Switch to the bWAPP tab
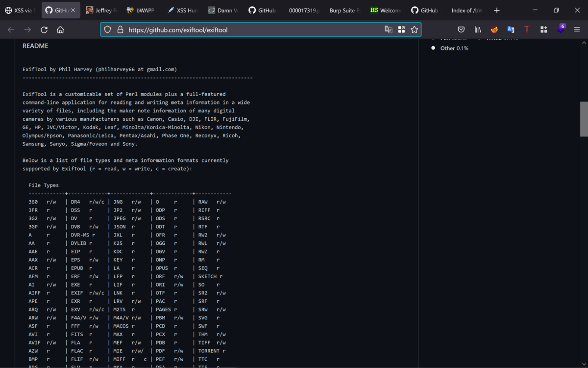Viewport: 588px width, 368px height. 141,10
